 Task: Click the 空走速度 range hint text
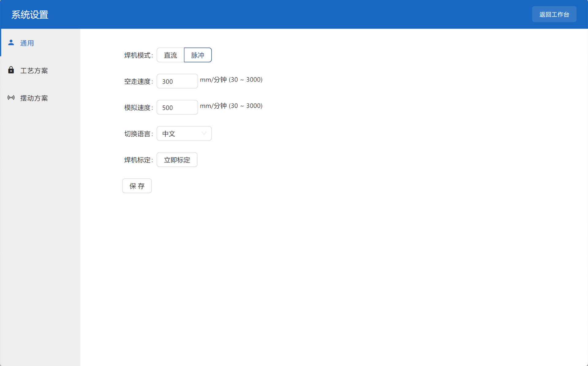231,80
